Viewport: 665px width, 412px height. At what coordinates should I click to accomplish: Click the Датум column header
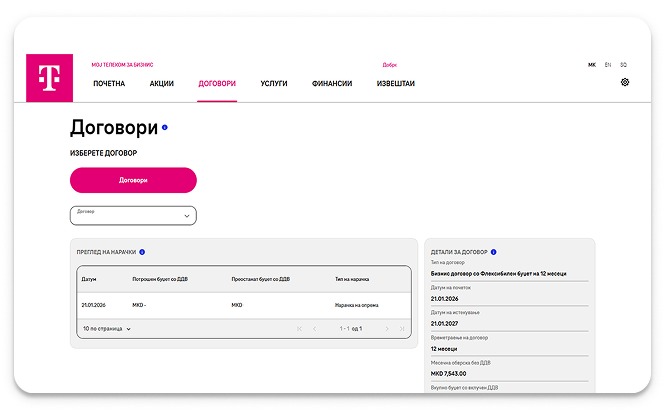coord(89,279)
